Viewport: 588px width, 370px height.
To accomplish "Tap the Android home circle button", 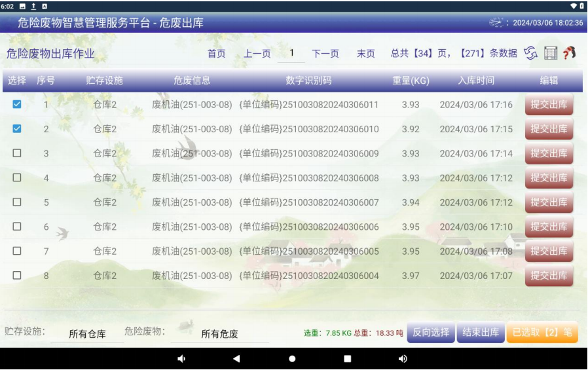I will point(292,359).
